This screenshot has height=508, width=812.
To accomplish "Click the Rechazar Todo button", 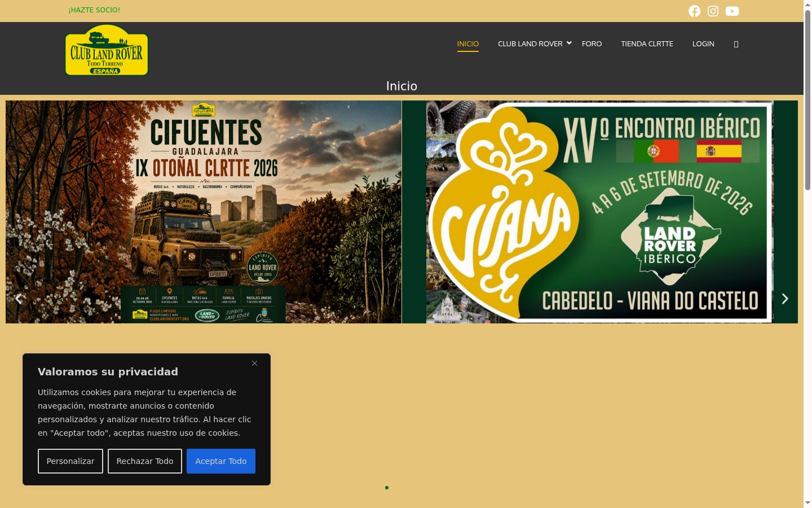I will (145, 461).
